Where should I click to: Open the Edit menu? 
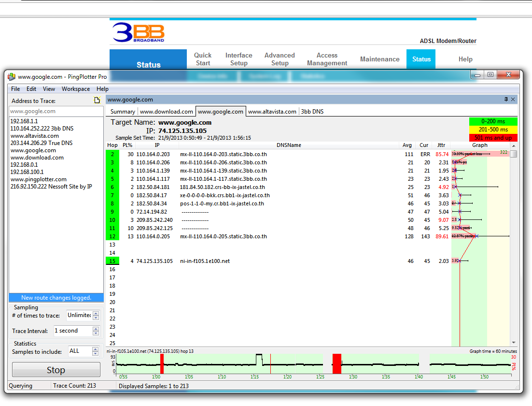[31, 88]
